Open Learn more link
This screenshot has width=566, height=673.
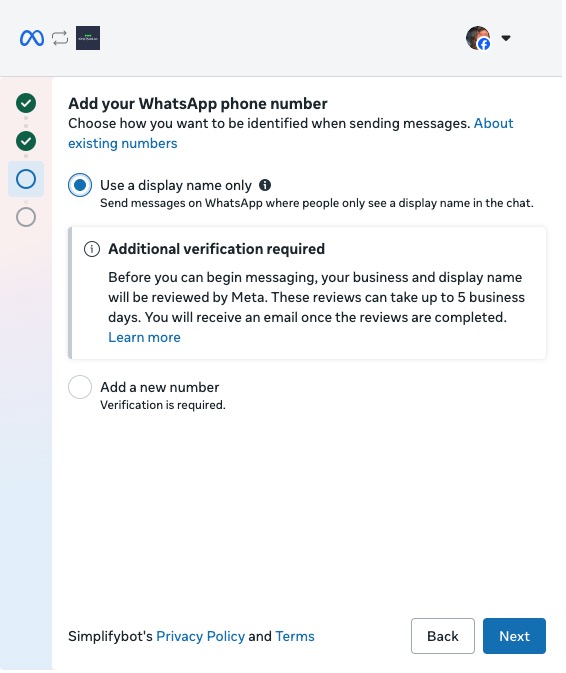click(144, 337)
